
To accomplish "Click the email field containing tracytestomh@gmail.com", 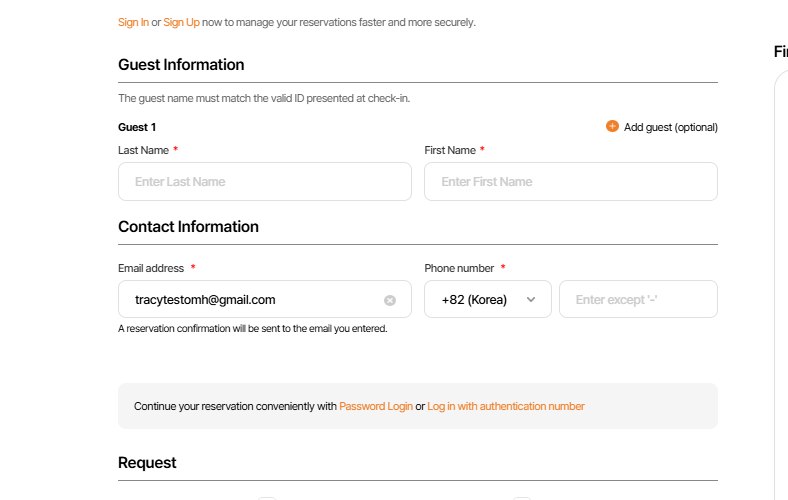I will click(250, 299).
